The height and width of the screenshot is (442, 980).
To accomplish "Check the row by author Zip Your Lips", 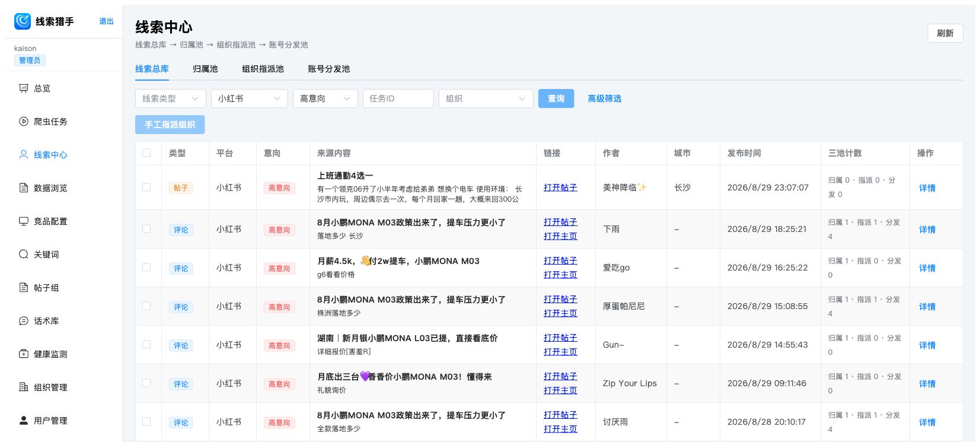I will 146,383.
